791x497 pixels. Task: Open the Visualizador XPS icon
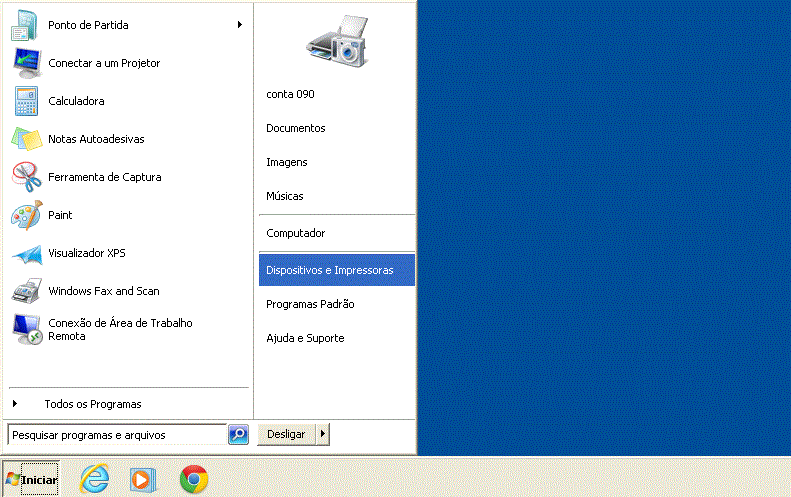(x=27, y=254)
